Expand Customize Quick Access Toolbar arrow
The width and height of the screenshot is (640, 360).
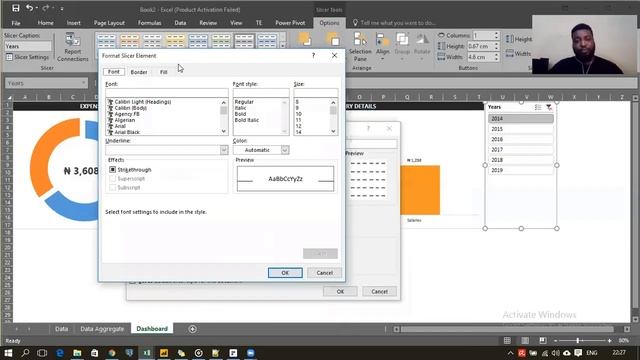62,8
